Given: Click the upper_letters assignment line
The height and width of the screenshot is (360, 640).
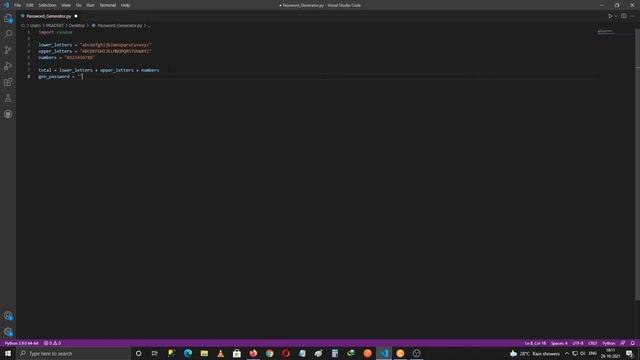Looking at the screenshot, I should pyautogui.click(x=95, y=51).
